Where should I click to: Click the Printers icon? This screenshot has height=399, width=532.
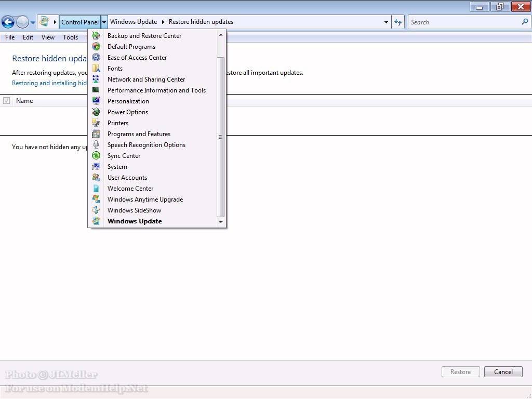click(96, 123)
